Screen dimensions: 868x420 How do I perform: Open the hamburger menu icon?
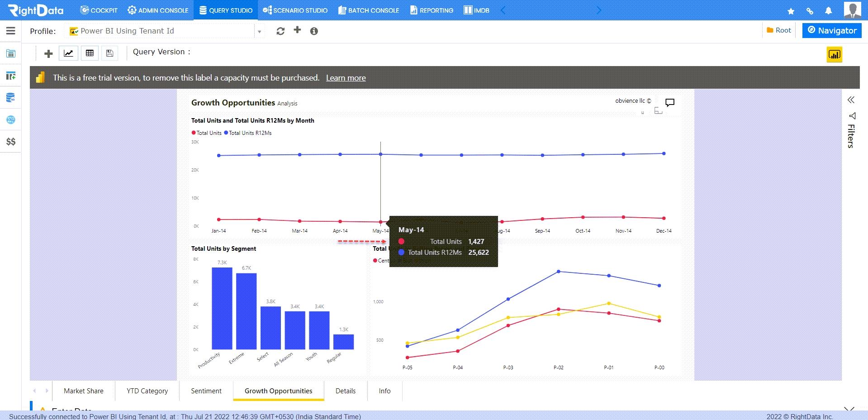(11, 31)
